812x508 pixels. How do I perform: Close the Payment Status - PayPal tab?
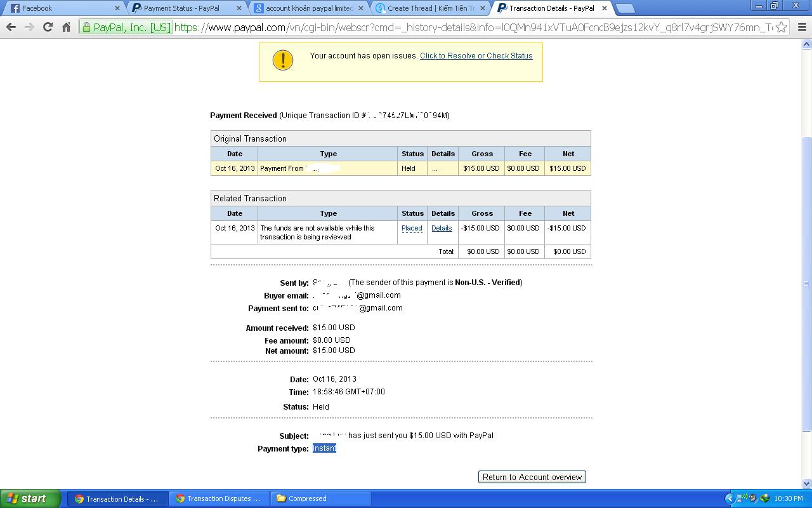[239, 8]
